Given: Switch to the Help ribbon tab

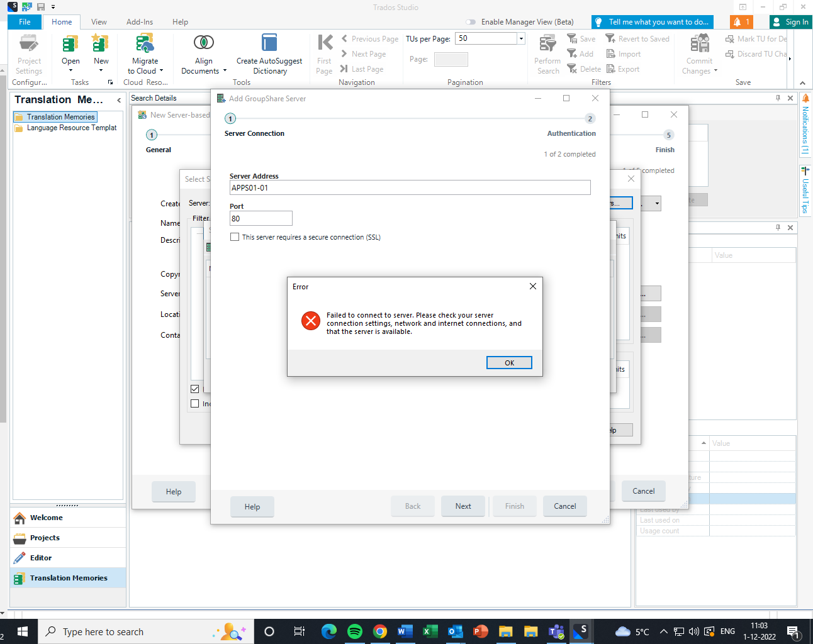Looking at the screenshot, I should coord(180,22).
